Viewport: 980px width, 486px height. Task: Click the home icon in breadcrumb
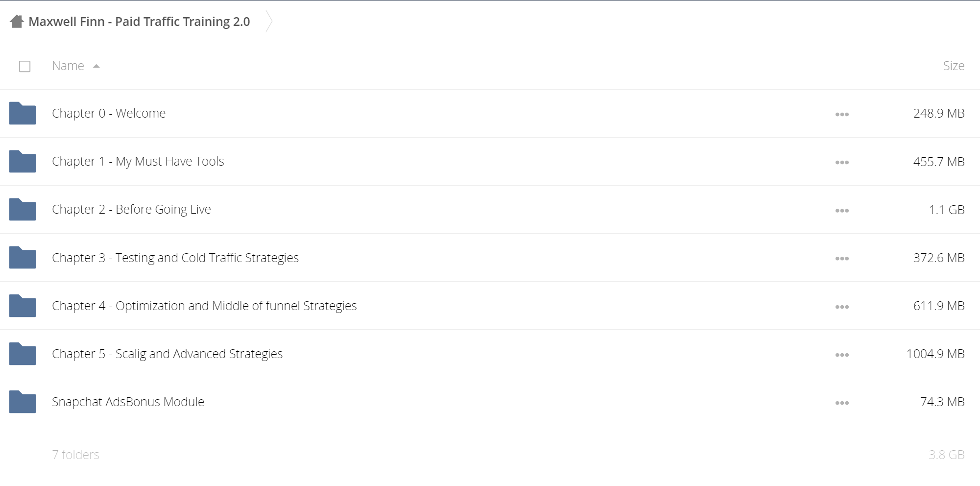[17, 22]
